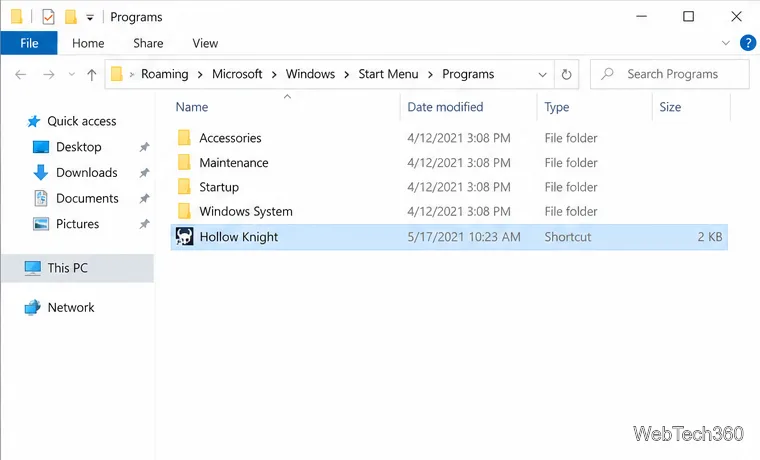Select This PC in navigation pane

[x=78, y=268]
